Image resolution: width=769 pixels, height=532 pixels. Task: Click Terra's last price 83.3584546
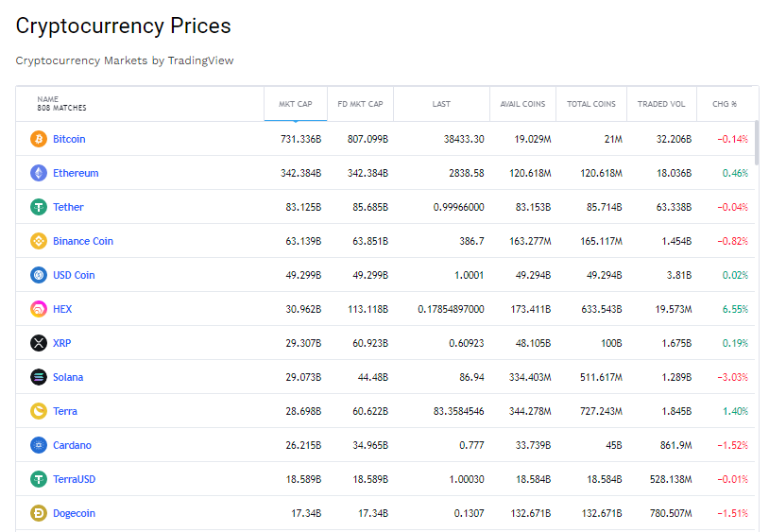[x=458, y=411]
